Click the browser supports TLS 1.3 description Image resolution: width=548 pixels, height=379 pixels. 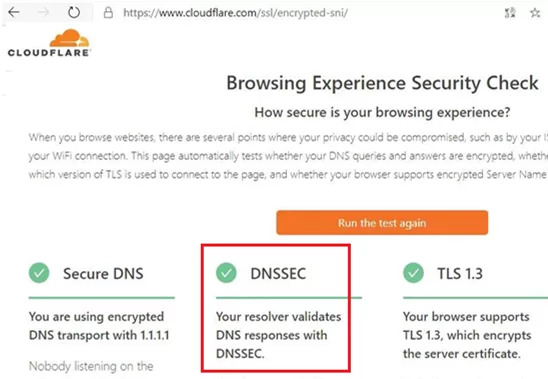(x=467, y=335)
